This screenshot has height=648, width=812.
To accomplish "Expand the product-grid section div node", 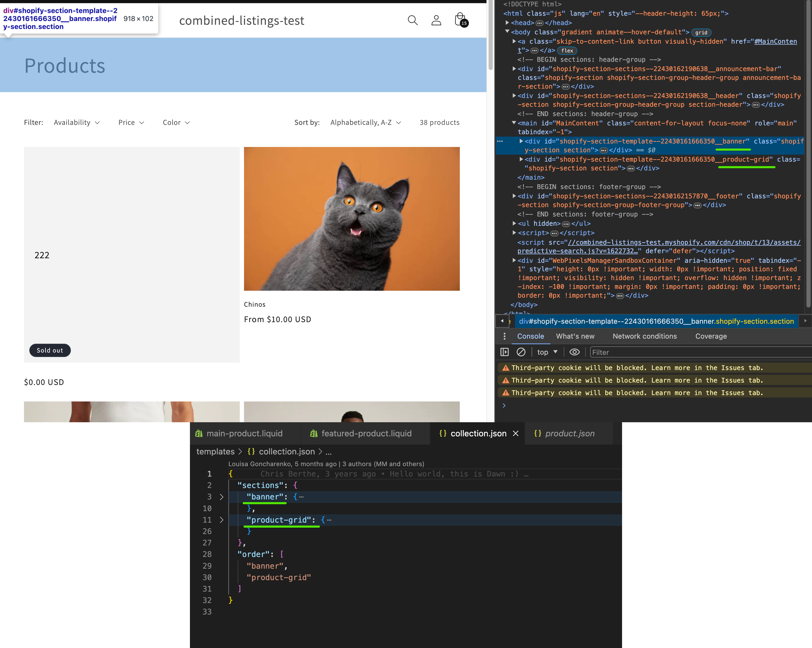I will coord(521,159).
